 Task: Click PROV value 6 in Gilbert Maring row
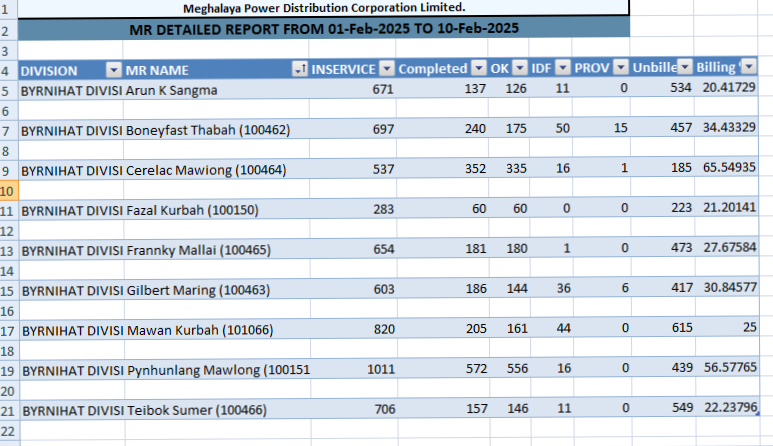(602, 288)
